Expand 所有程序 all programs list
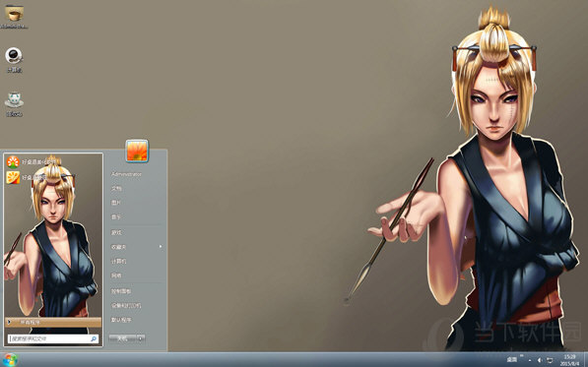 [x=53, y=322]
